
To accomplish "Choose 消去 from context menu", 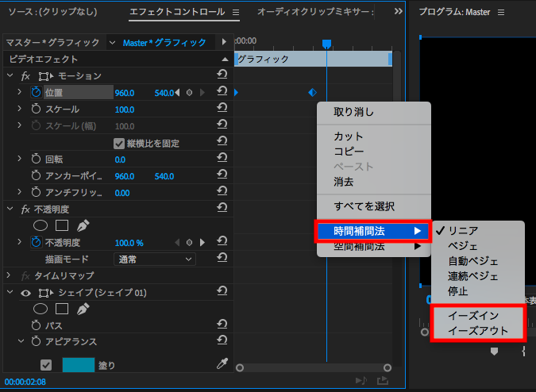I will tap(374, 182).
